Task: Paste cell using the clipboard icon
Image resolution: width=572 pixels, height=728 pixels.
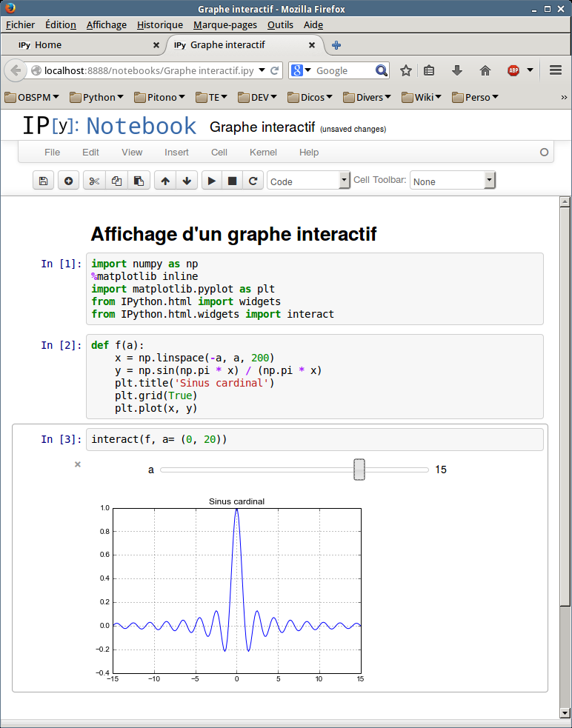Action: click(x=139, y=181)
